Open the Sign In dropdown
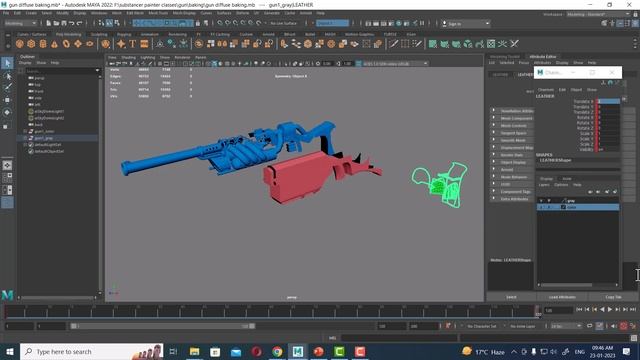 466,24
